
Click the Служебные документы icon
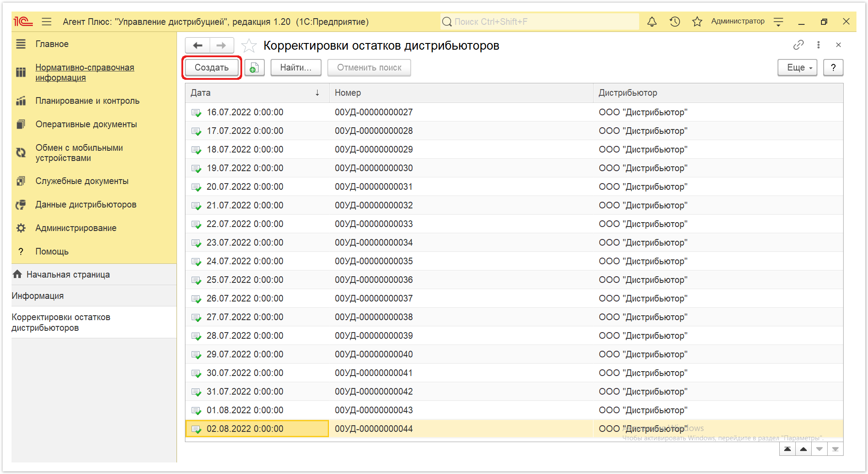21,181
